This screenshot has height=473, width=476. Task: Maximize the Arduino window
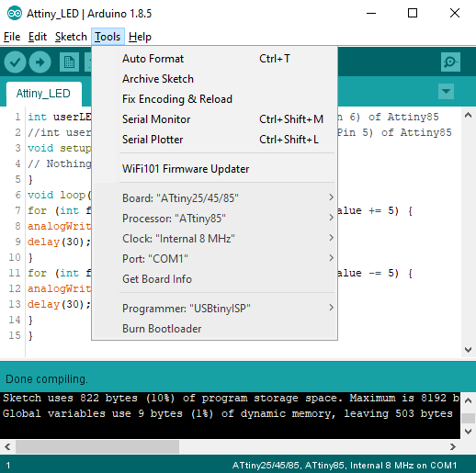tap(413, 13)
